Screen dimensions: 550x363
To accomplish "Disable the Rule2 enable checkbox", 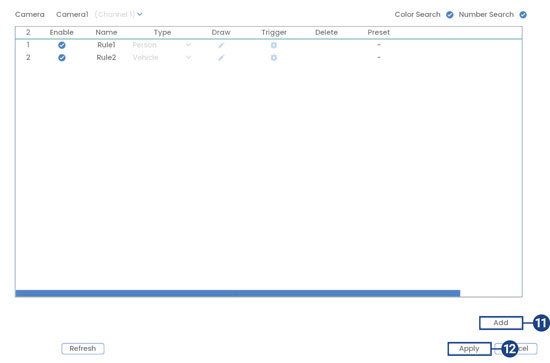I will [62, 58].
